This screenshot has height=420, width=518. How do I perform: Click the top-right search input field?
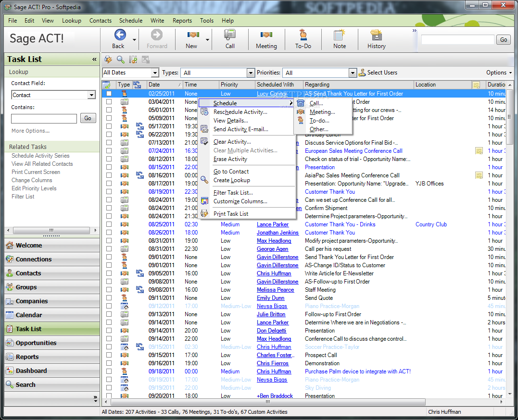coord(457,39)
